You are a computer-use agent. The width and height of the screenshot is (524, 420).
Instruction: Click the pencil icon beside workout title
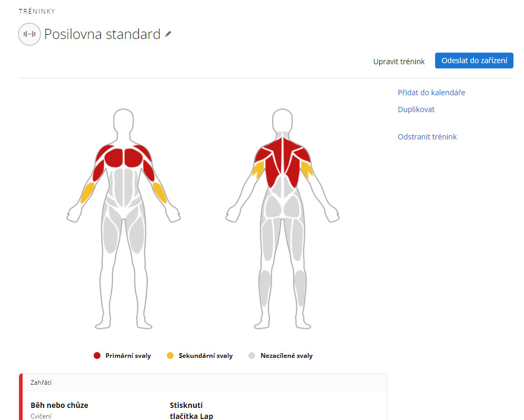tap(168, 34)
